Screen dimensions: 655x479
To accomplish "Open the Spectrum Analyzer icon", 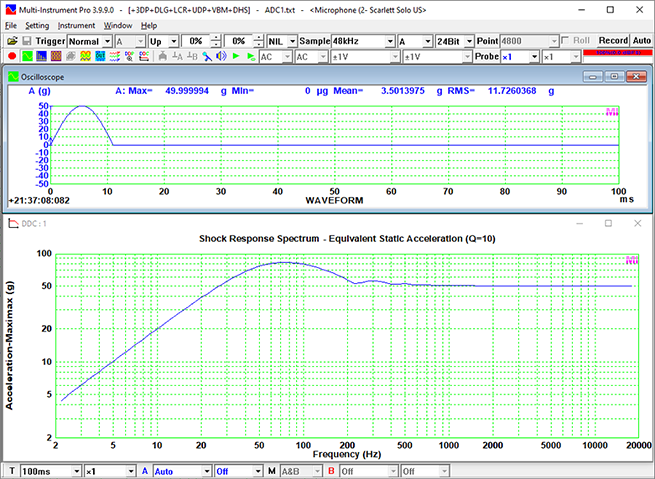I will point(42,57).
